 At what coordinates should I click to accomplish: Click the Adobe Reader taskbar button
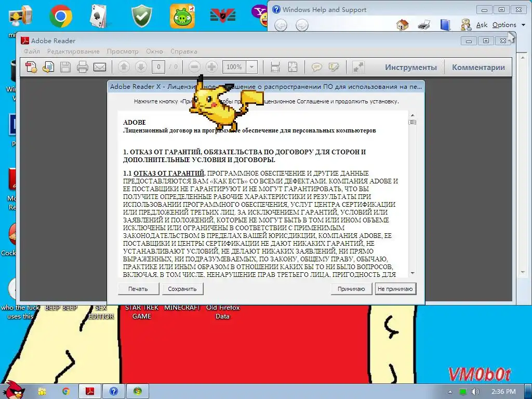[x=90, y=391]
